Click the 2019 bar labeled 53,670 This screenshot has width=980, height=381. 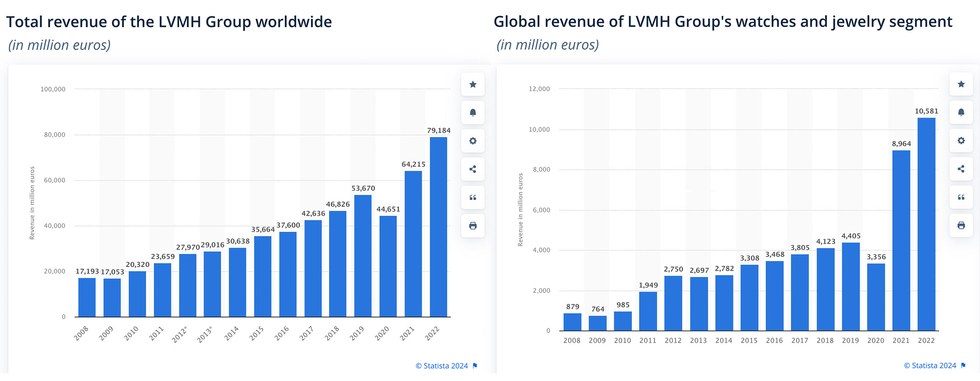tap(363, 256)
